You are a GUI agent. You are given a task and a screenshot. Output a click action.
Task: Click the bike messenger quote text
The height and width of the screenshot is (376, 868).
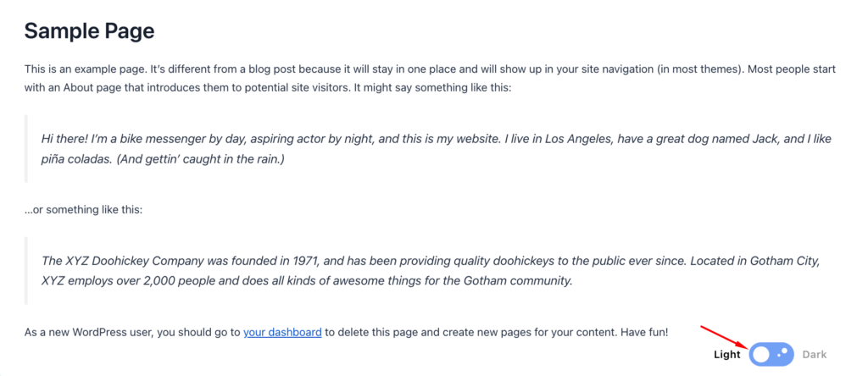click(x=437, y=149)
